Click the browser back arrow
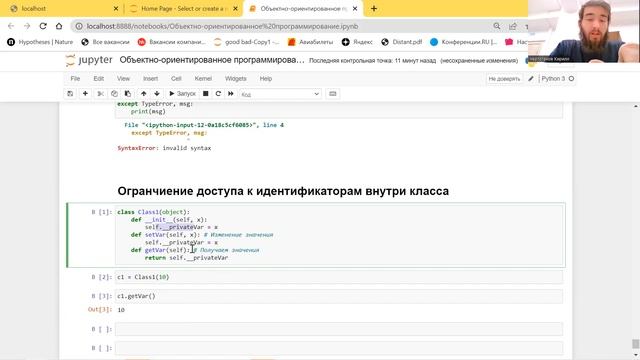Image resolution: width=640 pixels, height=360 pixels. pyautogui.click(x=11, y=26)
